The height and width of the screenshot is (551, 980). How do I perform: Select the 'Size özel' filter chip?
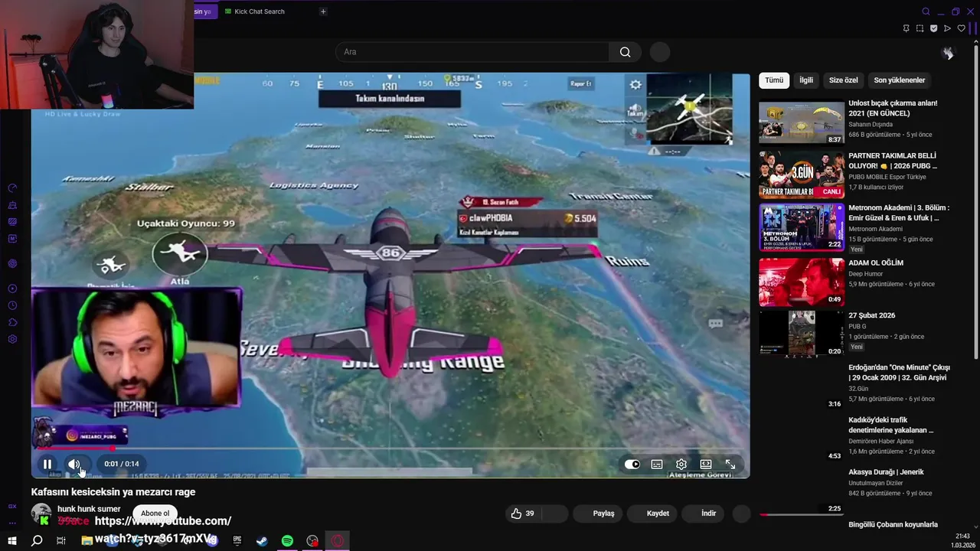click(x=844, y=80)
